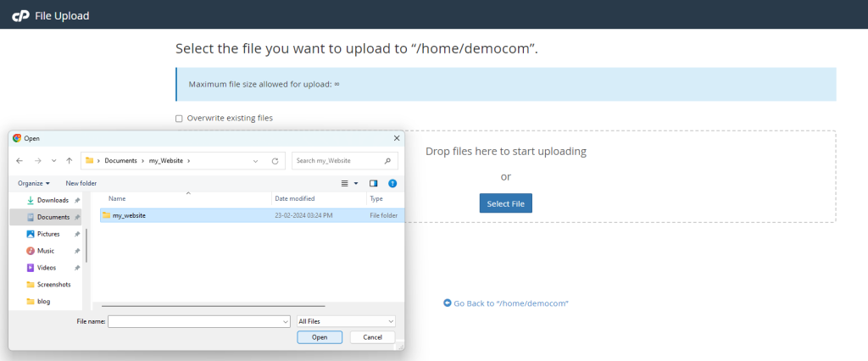The image size is (868, 361).
Task: Go forward in Open dialog
Action: pos(37,160)
